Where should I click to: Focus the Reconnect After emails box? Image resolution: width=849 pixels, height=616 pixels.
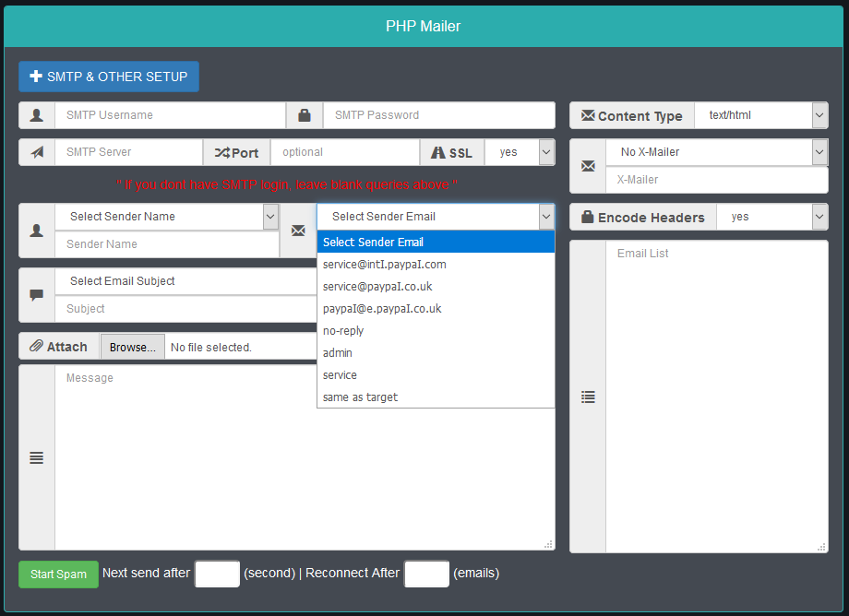(426, 574)
